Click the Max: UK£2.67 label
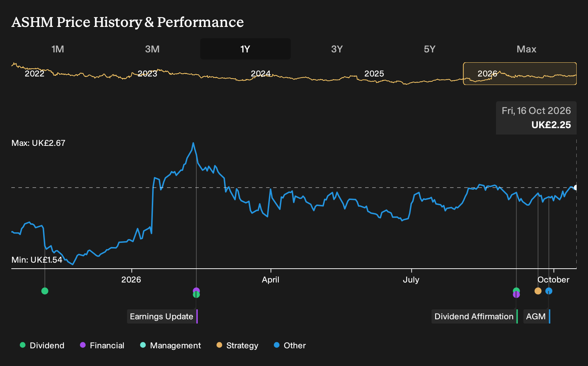Viewport: 588px width, 366px height. (39, 143)
